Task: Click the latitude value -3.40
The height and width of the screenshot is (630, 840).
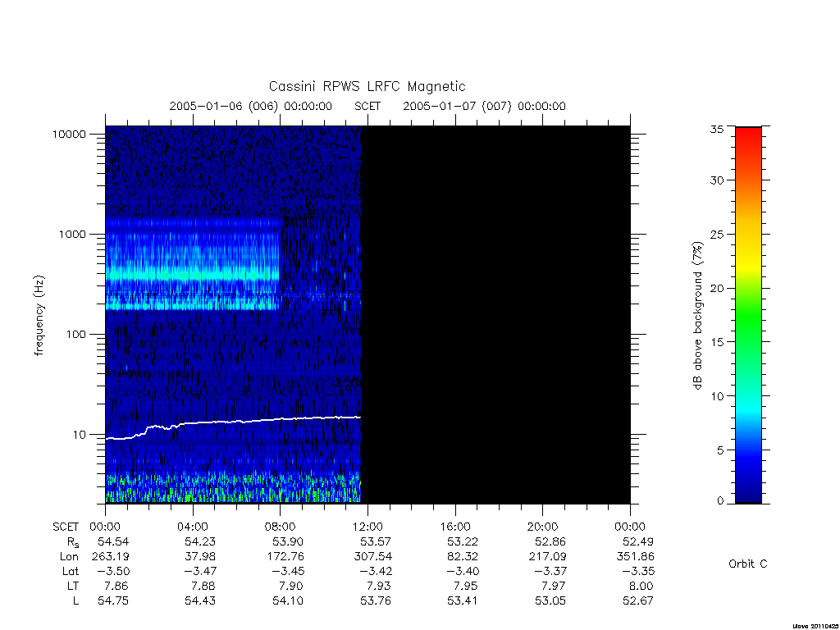Action: click(463, 572)
